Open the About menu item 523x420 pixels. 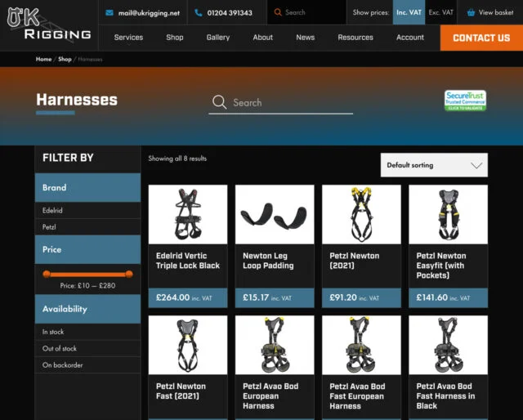262,38
